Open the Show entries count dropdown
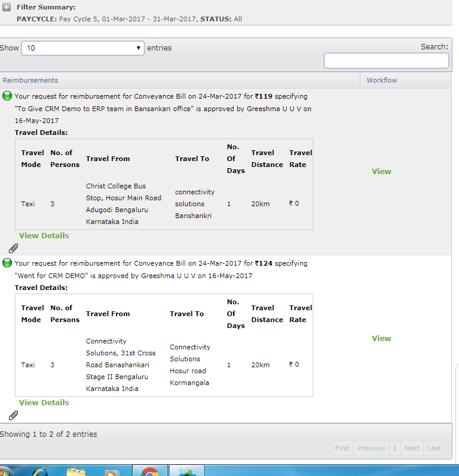 (83, 48)
